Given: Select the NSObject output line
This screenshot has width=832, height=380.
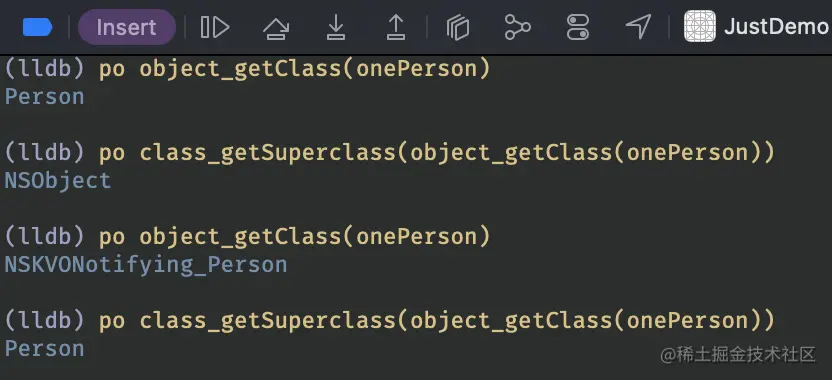Looking at the screenshot, I should pyautogui.click(x=58, y=181).
